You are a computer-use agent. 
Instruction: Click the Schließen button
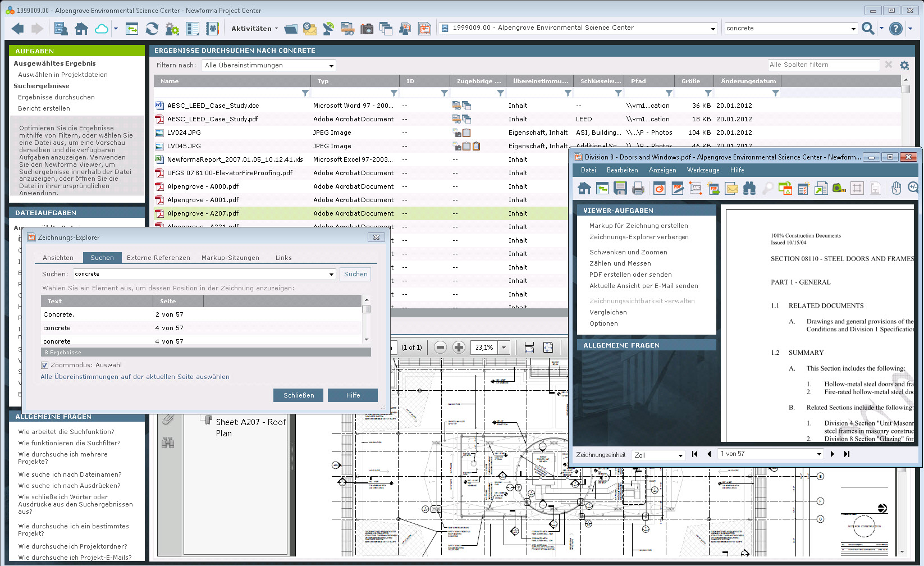point(298,395)
